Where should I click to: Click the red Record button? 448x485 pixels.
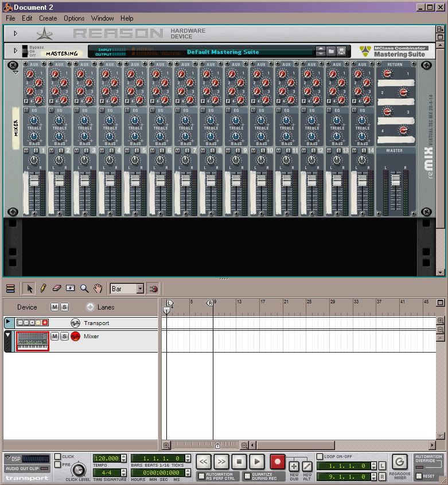277,462
